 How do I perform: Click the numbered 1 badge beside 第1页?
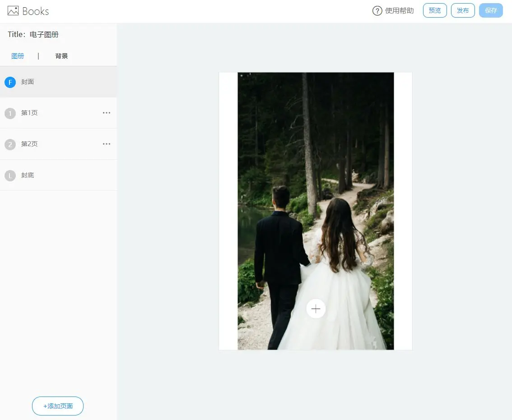(10, 113)
